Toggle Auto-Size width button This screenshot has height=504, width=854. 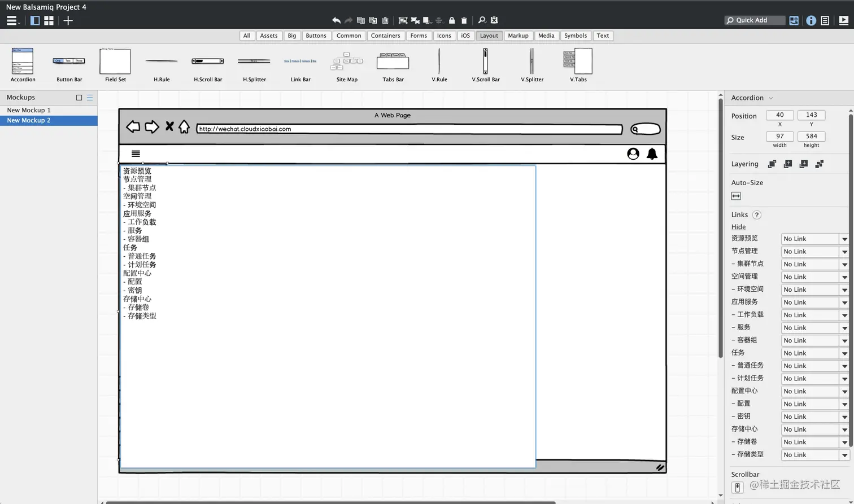pos(736,196)
